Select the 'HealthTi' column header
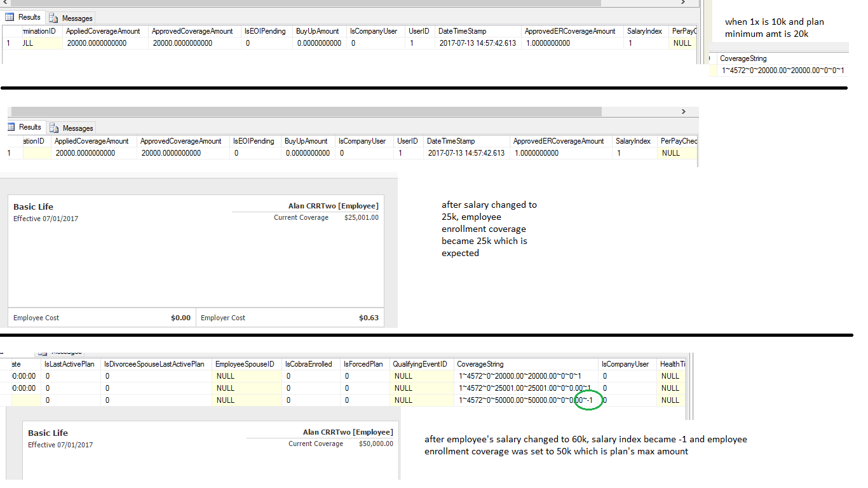 pos(672,364)
